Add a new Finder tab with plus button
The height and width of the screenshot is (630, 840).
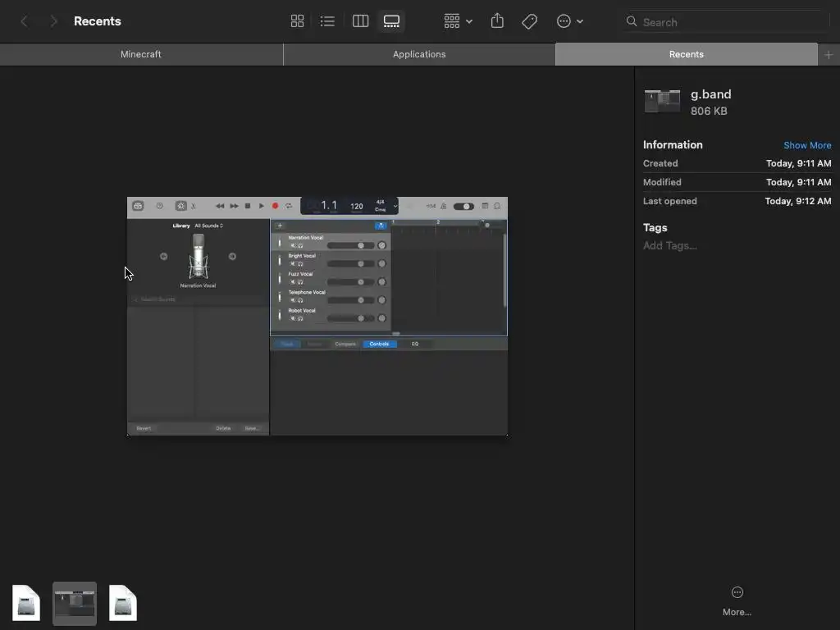point(829,55)
